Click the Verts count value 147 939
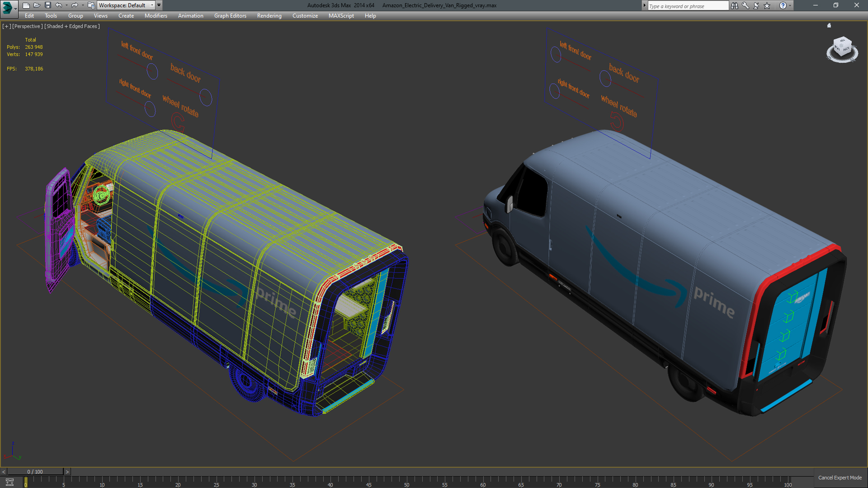868x488 pixels. [x=34, y=54]
